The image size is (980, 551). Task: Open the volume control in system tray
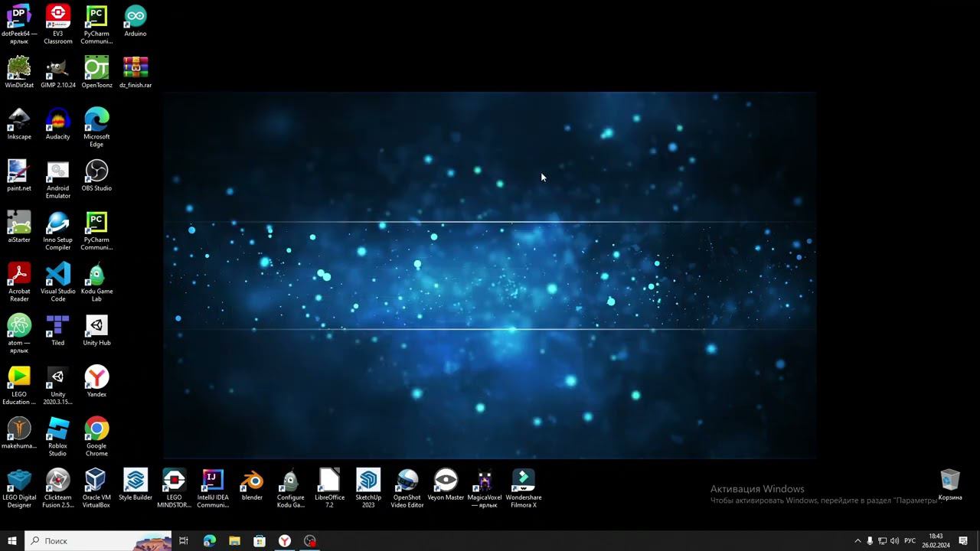tap(894, 541)
